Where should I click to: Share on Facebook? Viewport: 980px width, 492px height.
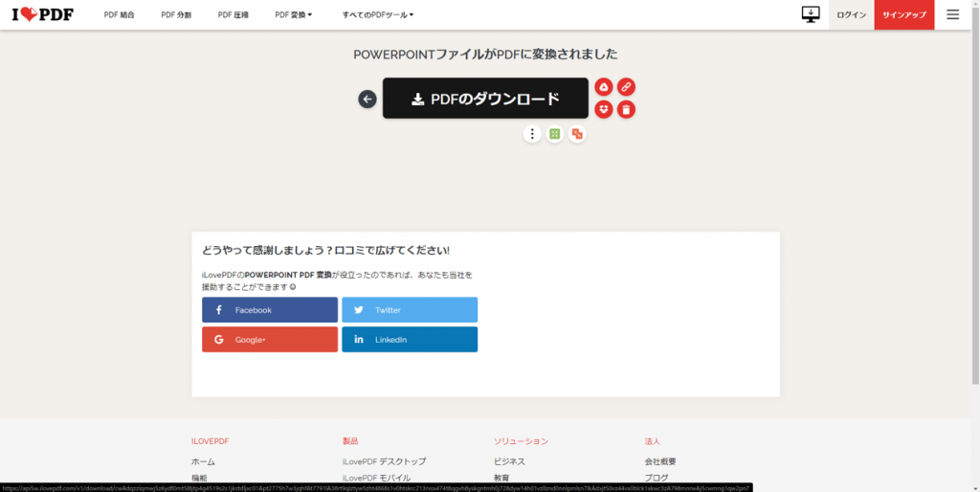[269, 310]
